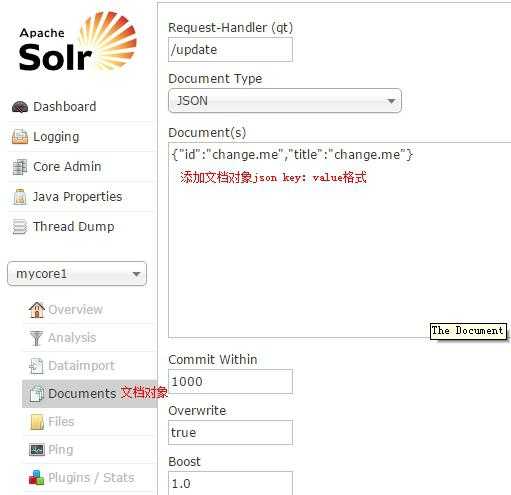Click the Thread Dump stack icon
511x495 pixels.
20,227
